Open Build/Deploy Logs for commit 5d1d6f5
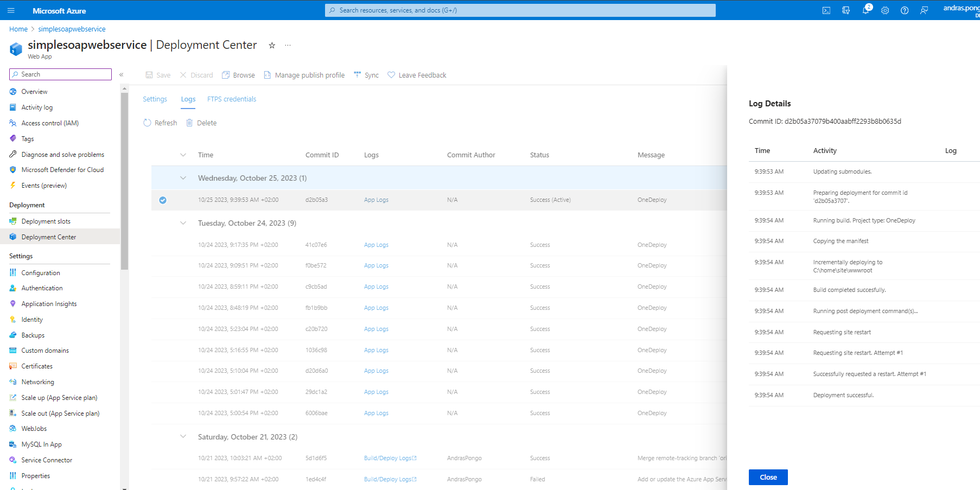 (390, 459)
